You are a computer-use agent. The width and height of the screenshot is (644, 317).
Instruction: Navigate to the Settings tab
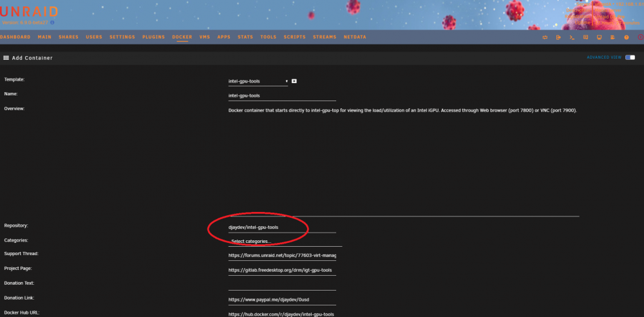coord(122,37)
